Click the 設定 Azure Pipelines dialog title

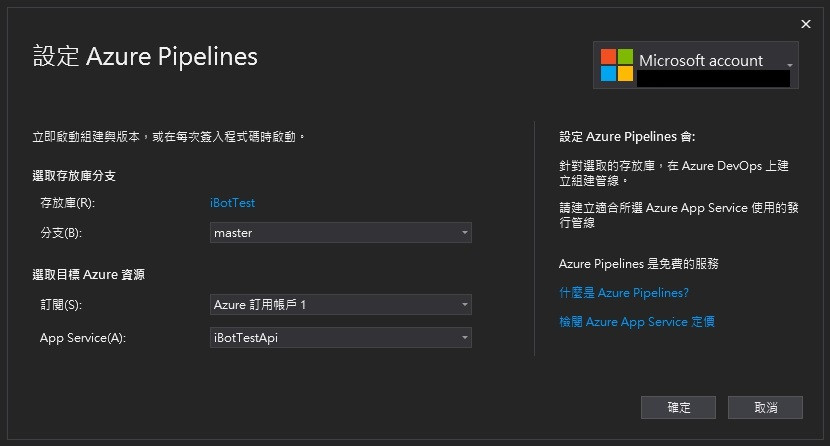coord(145,56)
